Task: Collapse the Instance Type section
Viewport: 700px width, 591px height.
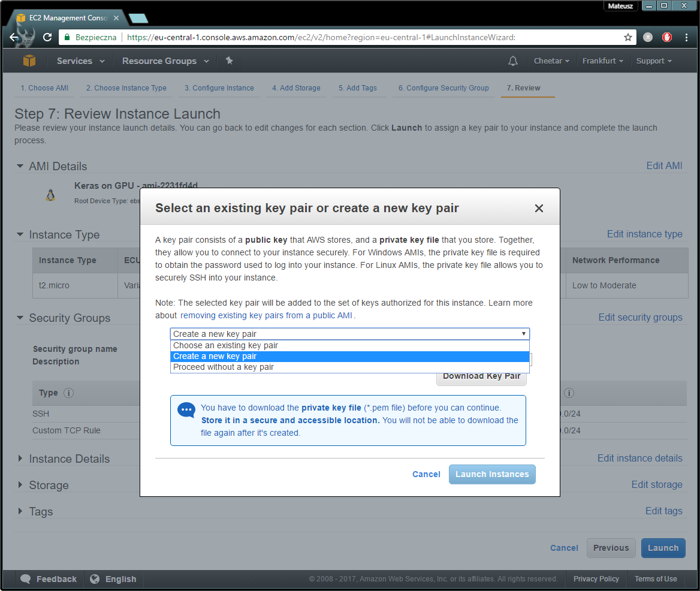Action: click(20, 234)
